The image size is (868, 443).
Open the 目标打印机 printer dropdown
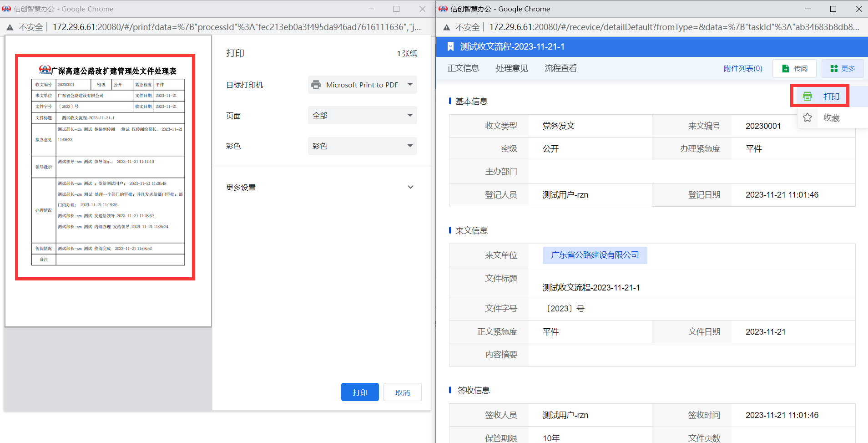point(363,85)
